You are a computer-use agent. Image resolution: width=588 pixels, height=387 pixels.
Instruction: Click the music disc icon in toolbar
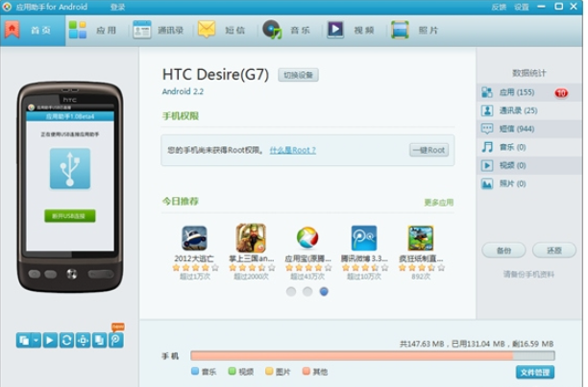[x=272, y=30]
